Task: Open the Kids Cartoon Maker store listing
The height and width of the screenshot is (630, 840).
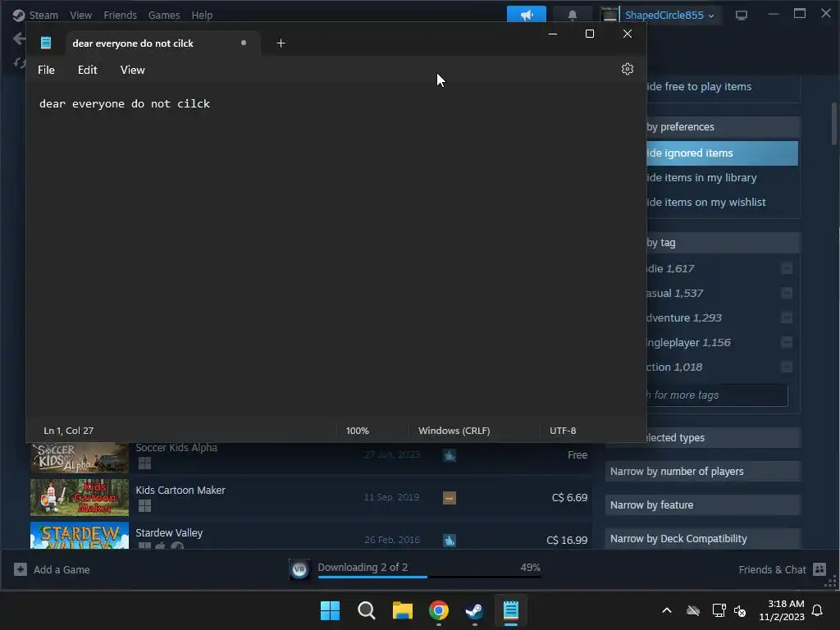Action: tap(311, 497)
